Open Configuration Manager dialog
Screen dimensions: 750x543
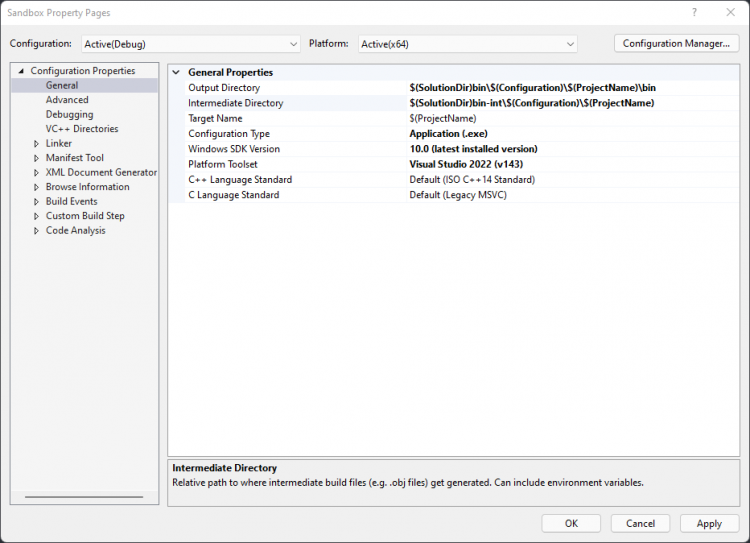[x=676, y=44]
